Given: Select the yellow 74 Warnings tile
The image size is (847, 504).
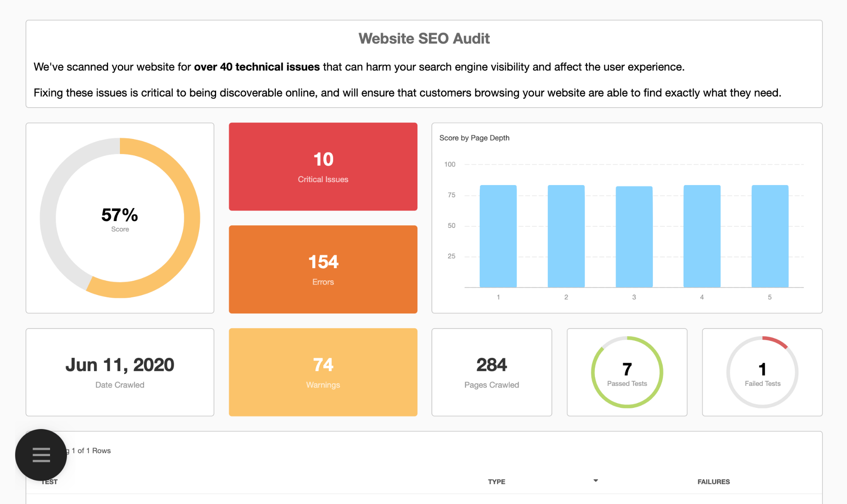Looking at the screenshot, I should pyautogui.click(x=323, y=372).
